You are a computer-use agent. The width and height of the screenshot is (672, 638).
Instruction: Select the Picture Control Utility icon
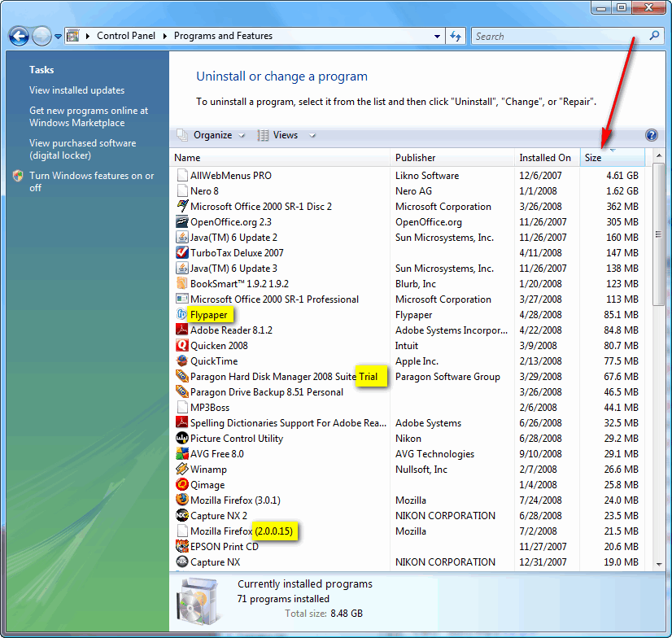click(x=182, y=438)
